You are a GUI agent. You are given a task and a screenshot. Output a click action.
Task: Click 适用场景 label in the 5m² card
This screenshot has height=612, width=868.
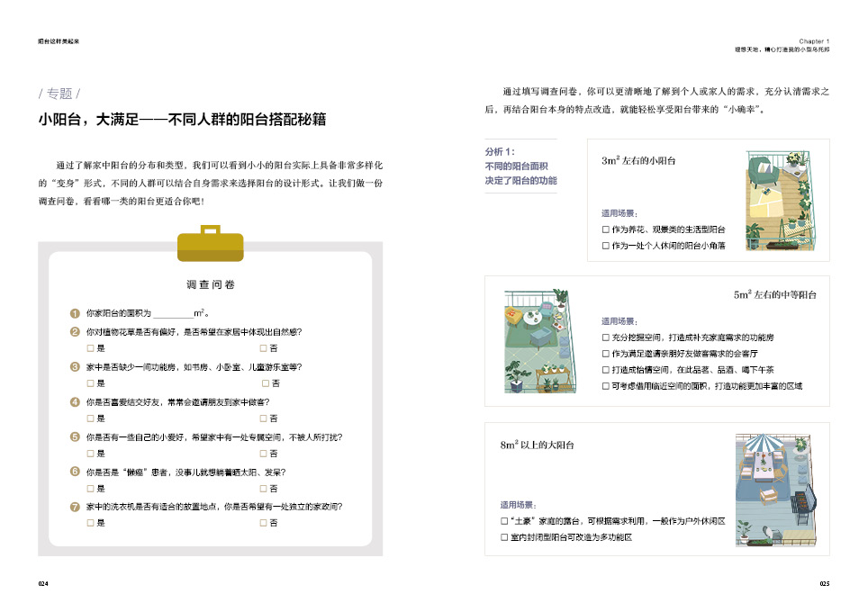[x=619, y=321]
